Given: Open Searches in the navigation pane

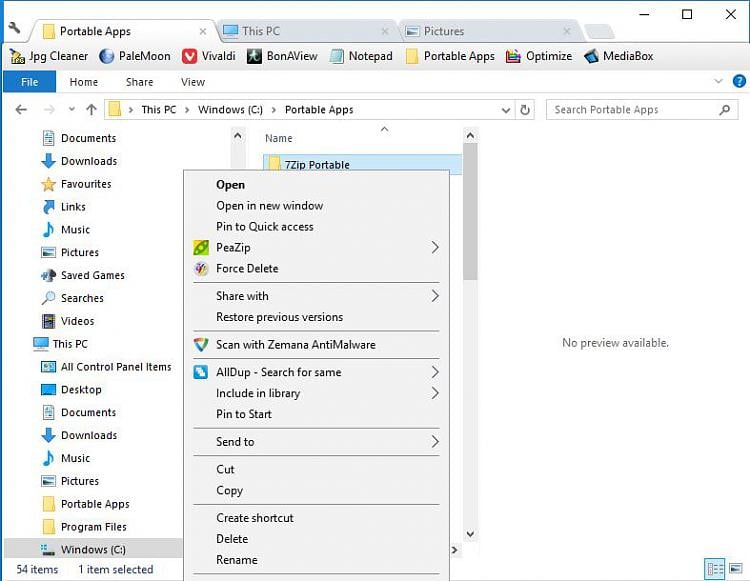Looking at the screenshot, I should pyautogui.click(x=73, y=298).
